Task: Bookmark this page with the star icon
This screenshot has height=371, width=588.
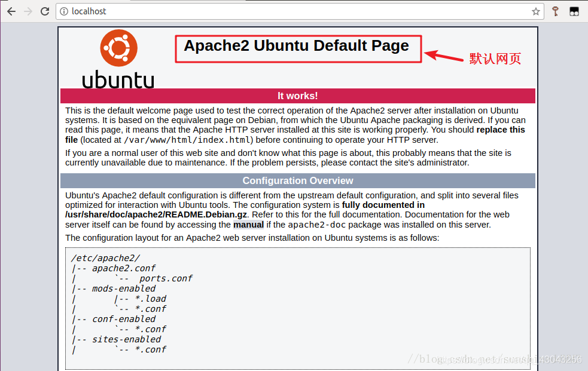Action: click(536, 11)
